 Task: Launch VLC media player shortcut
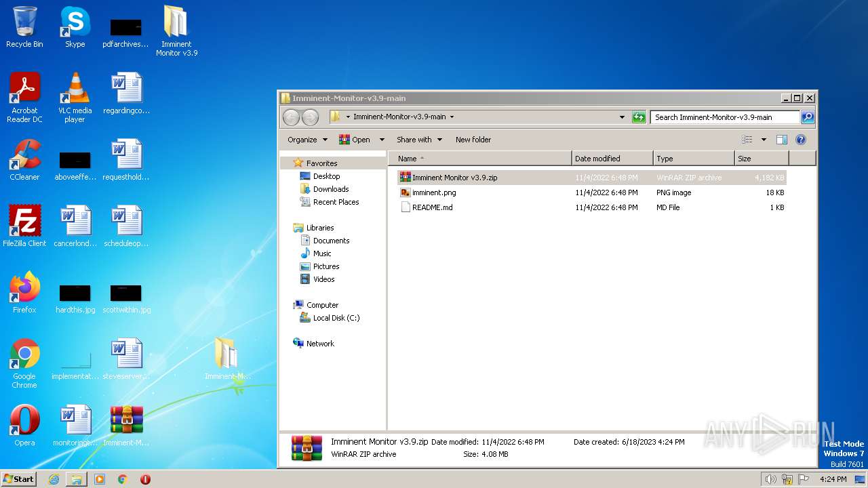pyautogui.click(x=75, y=98)
